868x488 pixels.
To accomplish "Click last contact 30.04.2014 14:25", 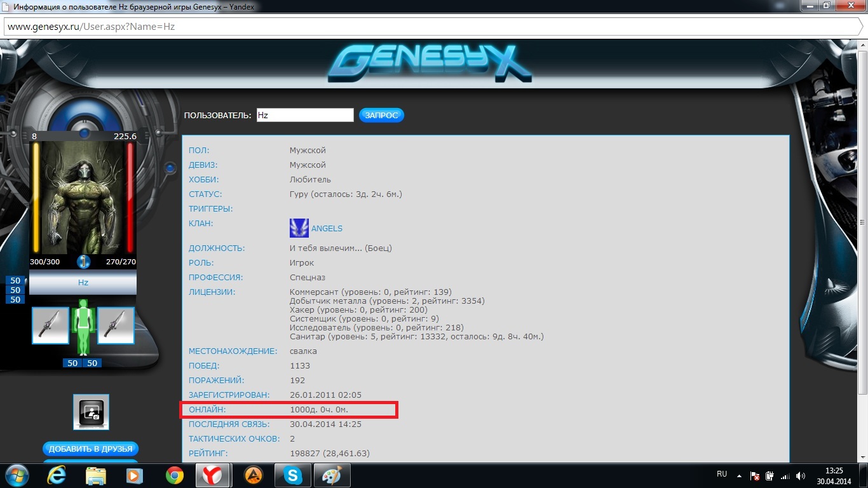I will [x=325, y=424].
